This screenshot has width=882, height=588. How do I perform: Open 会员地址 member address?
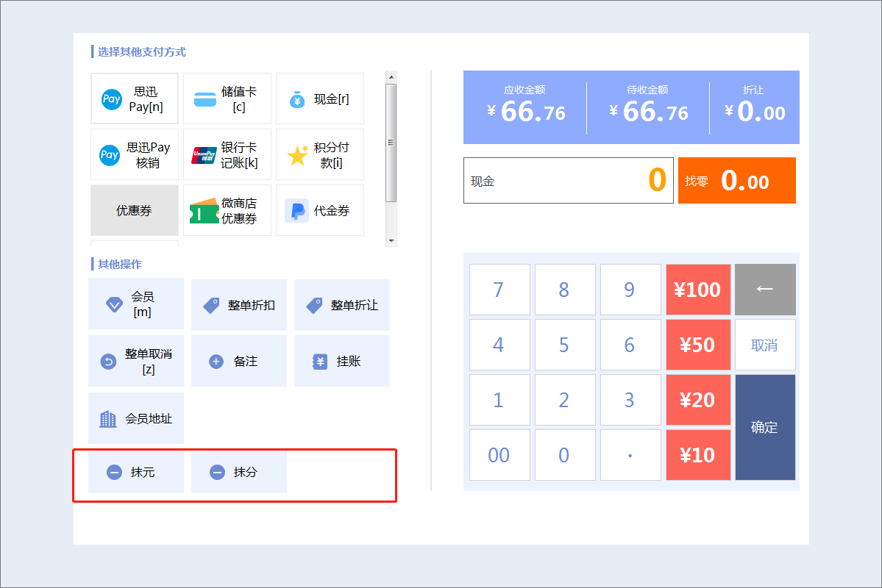136,418
